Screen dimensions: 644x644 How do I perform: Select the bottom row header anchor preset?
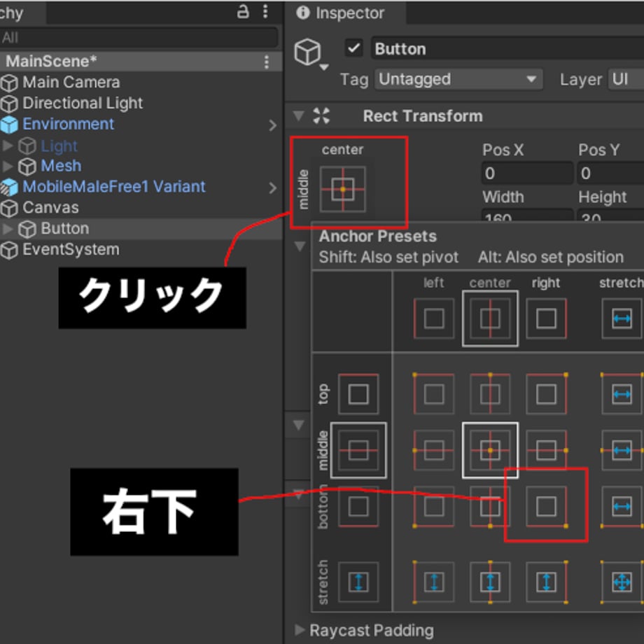click(x=358, y=506)
